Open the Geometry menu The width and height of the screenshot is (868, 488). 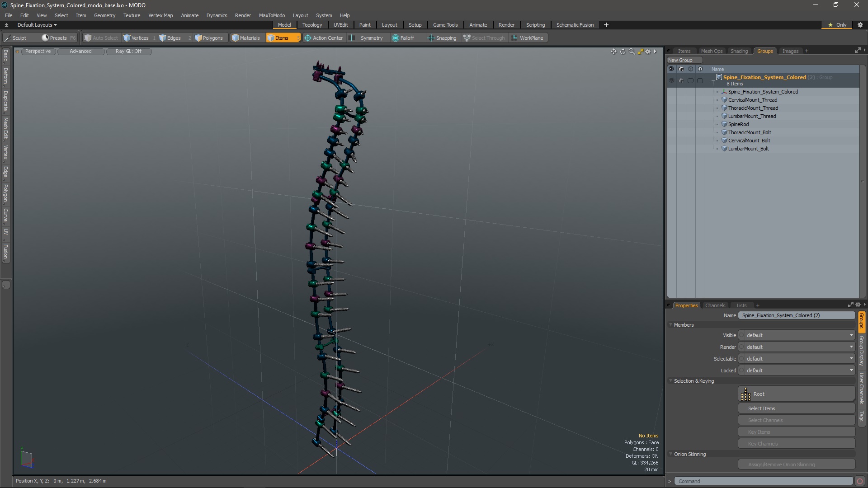[104, 15]
